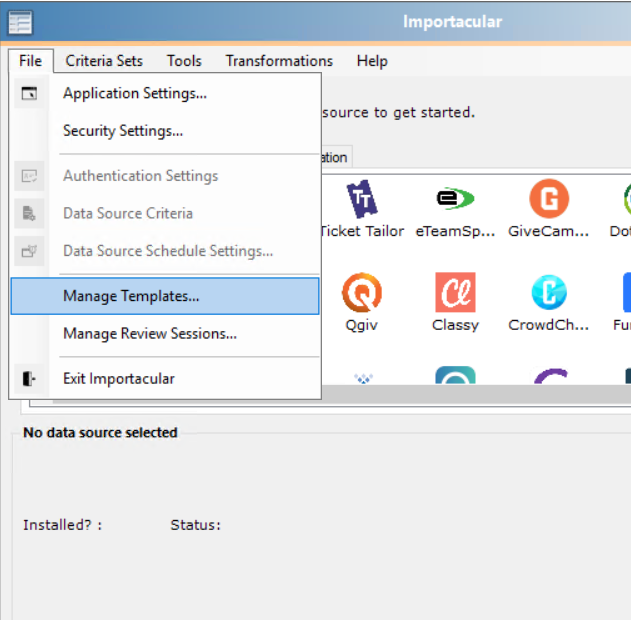Click the Authentication Settings icon
The image size is (631, 620).
coord(29,176)
